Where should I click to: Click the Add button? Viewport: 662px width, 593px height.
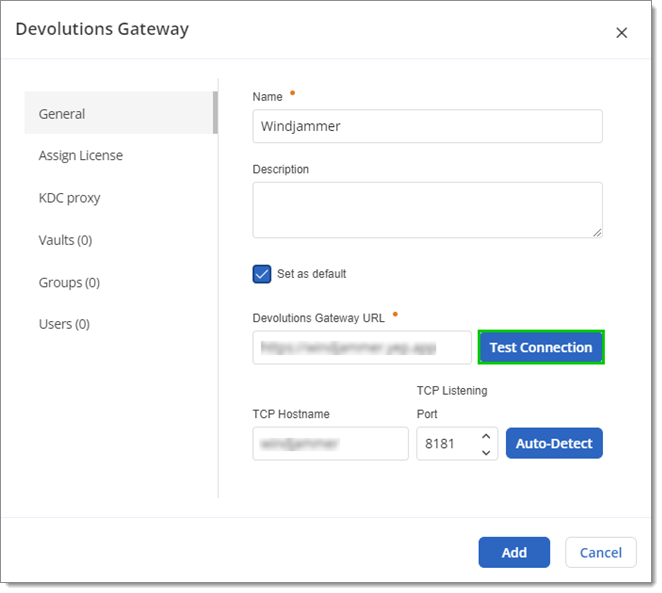pyautogui.click(x=514, y=552)
